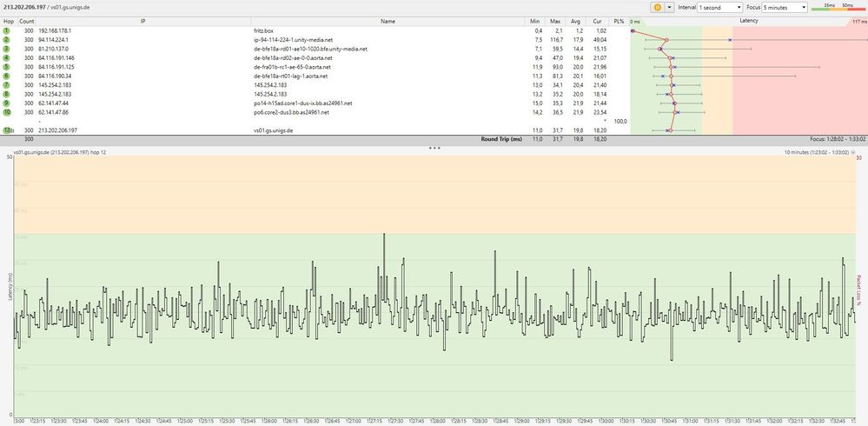The image size is (868, 426).
Task: Click IP address 62.141.47.44
Action: (54, 103)
